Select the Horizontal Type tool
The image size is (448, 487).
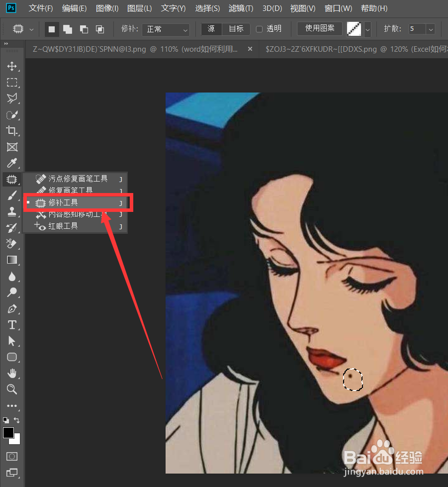pos(12,325)
